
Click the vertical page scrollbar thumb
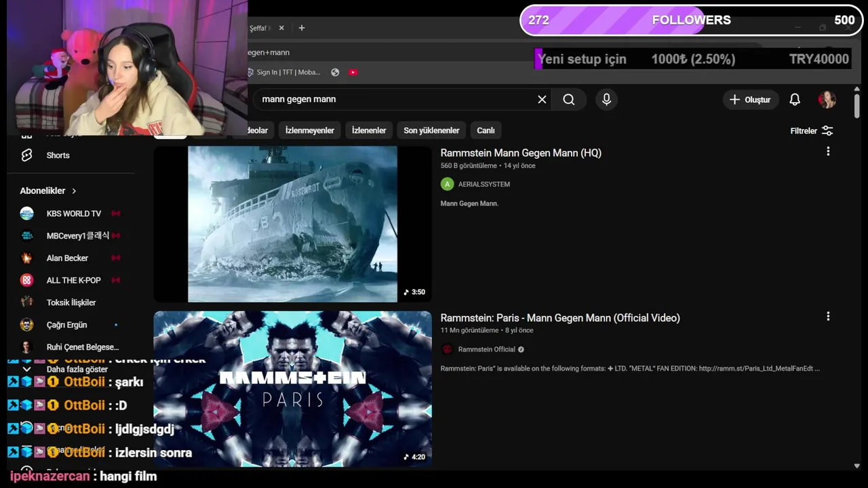click(856, 105)
